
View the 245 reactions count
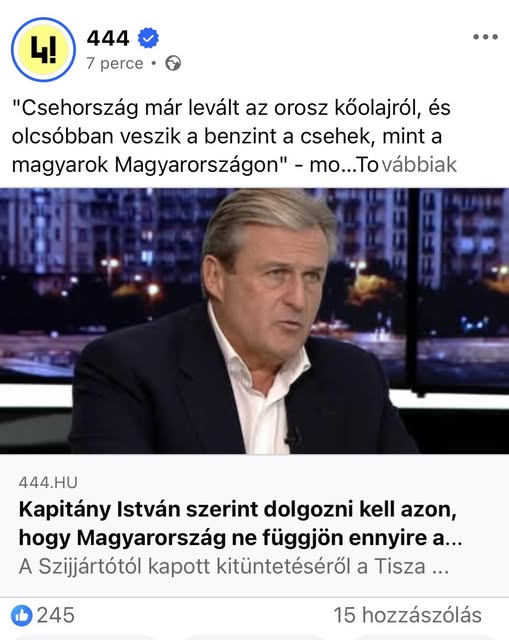click(x=56, y=615)
